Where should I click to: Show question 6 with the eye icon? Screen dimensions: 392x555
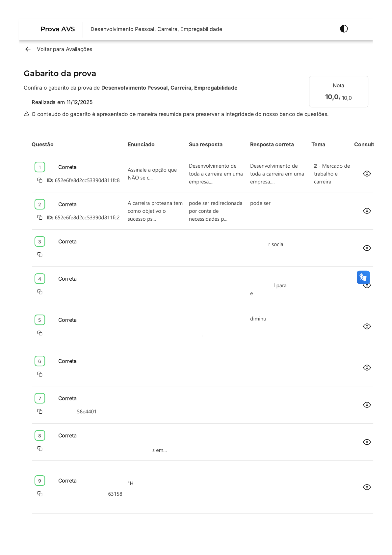pos(367,368)
